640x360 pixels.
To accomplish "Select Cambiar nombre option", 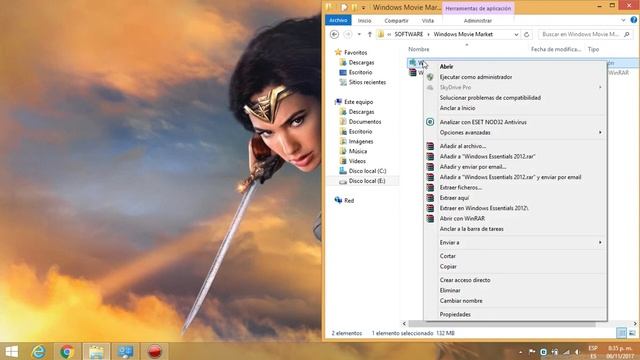I will click(x=515, y=301).
